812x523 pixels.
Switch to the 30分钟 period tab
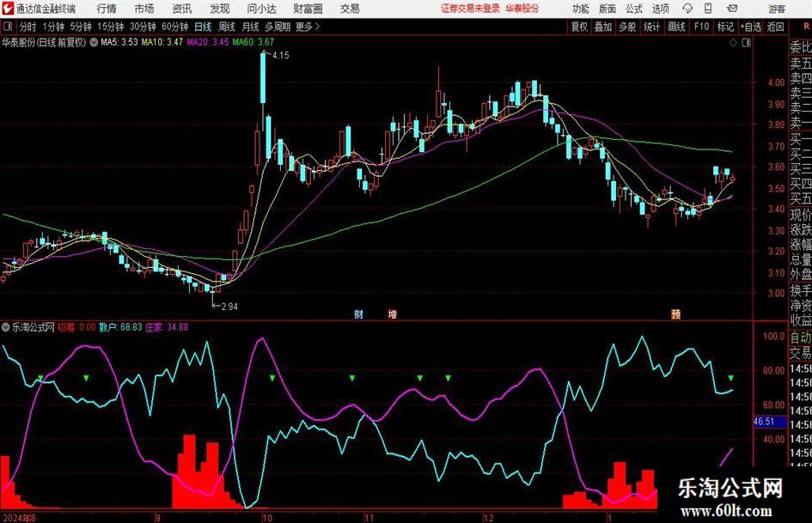click(x=143, y=27)
